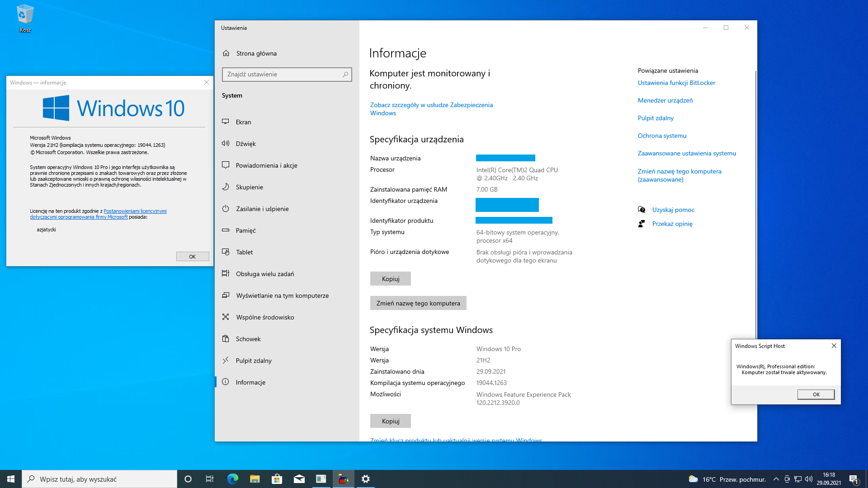Click the Strona główna home icon
The width and height of the screenshot is (868, 488).
[226, 53]
